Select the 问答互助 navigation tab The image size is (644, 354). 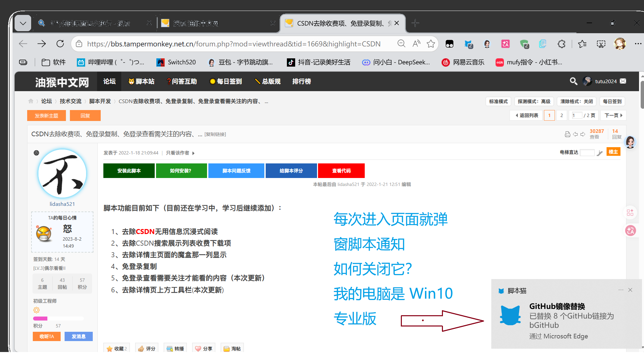point(182,81)
